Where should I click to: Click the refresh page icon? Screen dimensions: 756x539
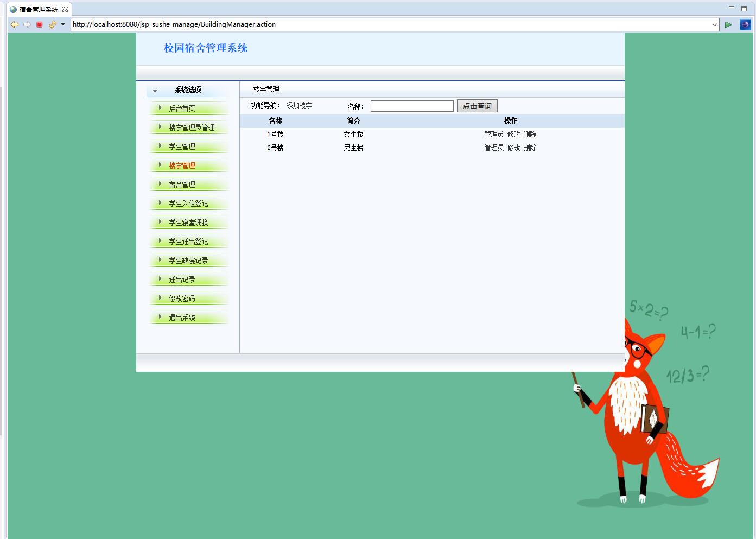53,24
